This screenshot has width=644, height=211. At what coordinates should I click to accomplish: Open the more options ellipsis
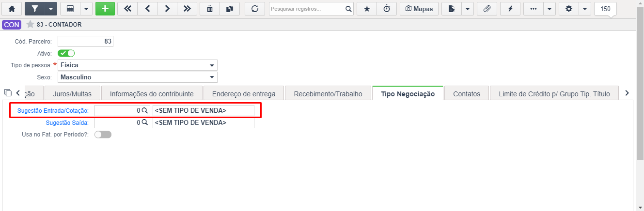534,9
